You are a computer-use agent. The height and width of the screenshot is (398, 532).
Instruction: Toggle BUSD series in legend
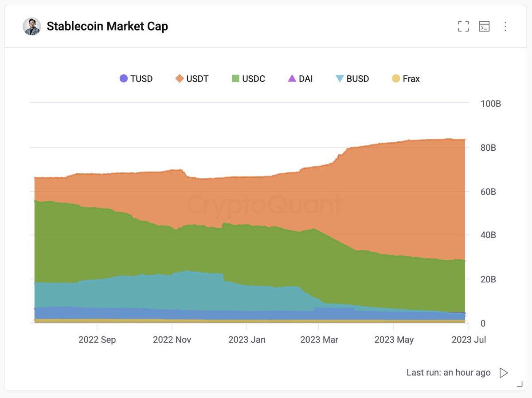(352, 79)
